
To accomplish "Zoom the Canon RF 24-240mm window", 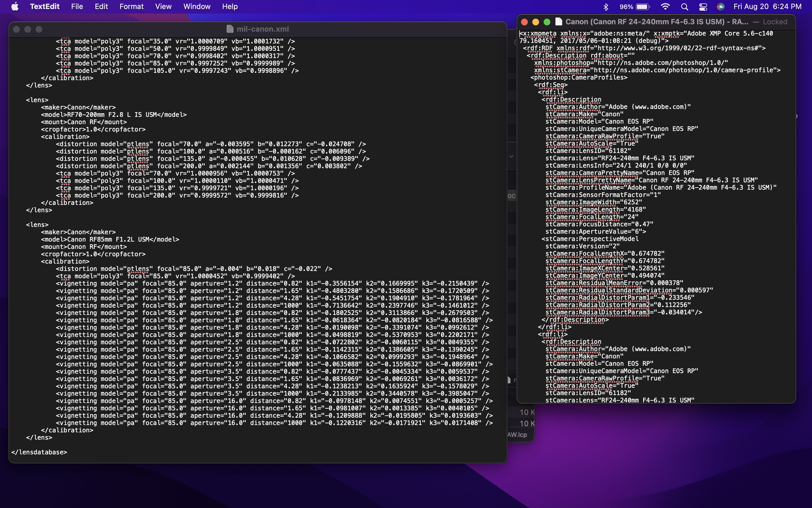I will 547,22.
